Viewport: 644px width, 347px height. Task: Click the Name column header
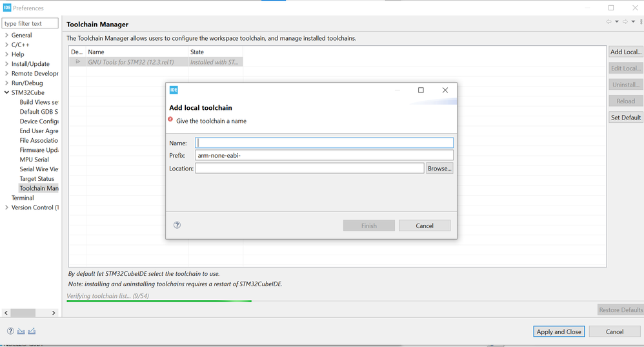[x=137, y=52]
